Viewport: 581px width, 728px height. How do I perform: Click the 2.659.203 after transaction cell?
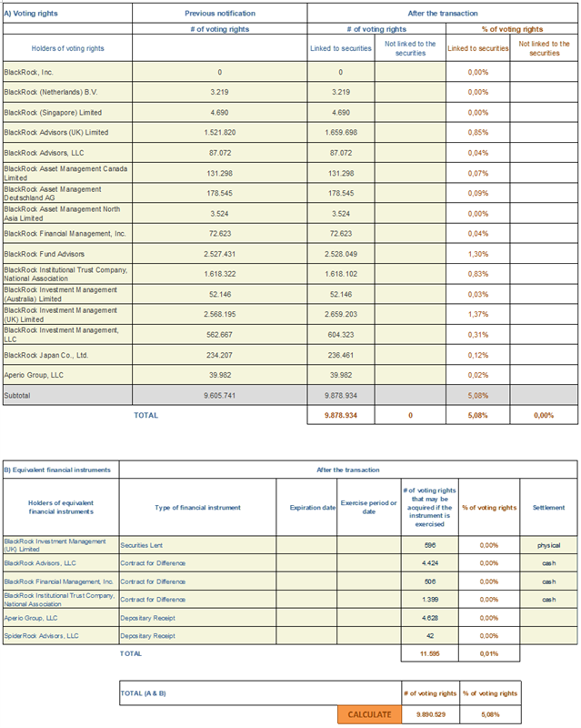341,314
